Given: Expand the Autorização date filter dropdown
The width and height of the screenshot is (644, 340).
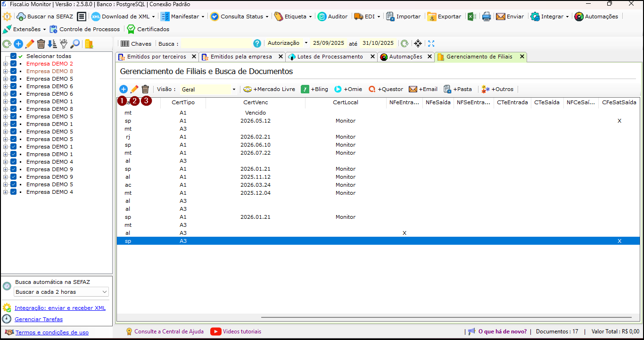Looking at the screenshot, I should (x=306, y=43).
